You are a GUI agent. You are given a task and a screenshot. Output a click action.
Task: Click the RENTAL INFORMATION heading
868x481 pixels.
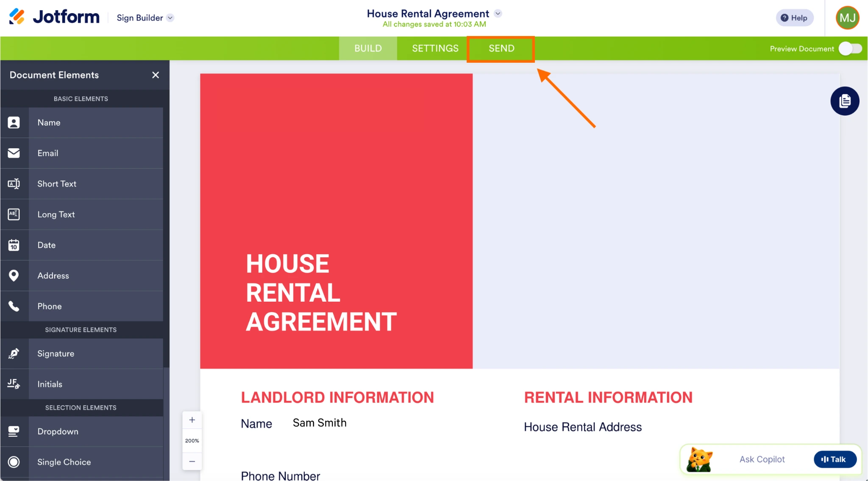pyautogui.click(x=608, y=398)
